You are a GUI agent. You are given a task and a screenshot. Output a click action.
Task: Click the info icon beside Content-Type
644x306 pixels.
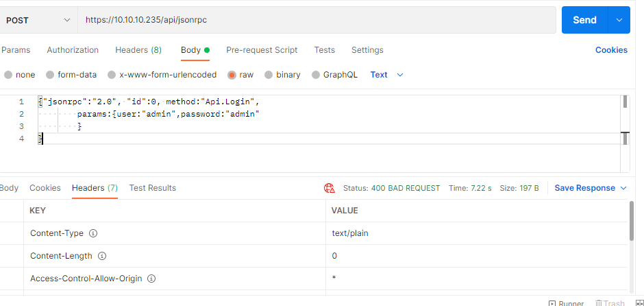point(93,233)
